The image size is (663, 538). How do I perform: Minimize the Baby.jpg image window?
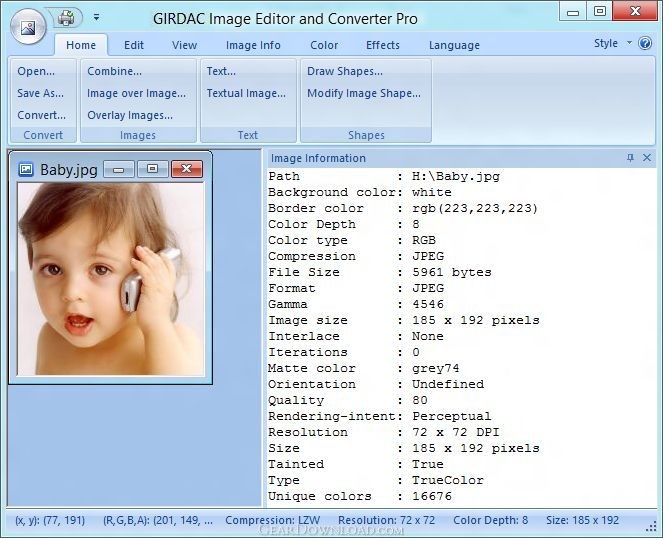pos(119,169)
